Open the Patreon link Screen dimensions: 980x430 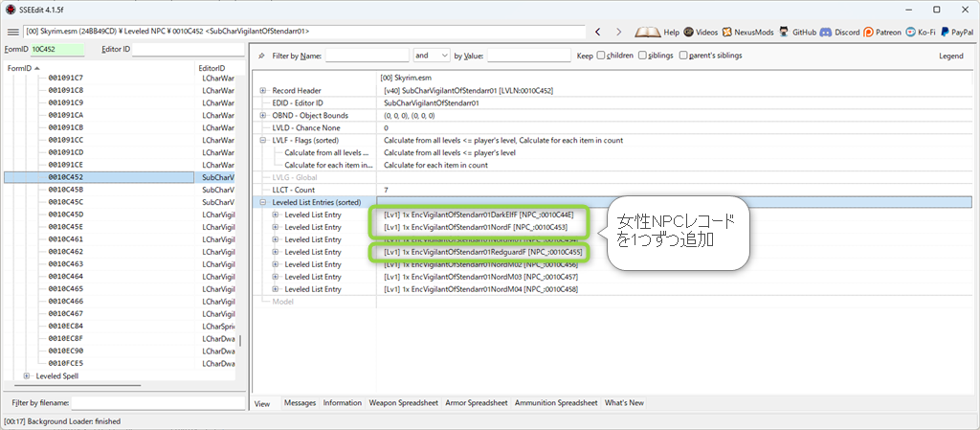coord(881,32)
